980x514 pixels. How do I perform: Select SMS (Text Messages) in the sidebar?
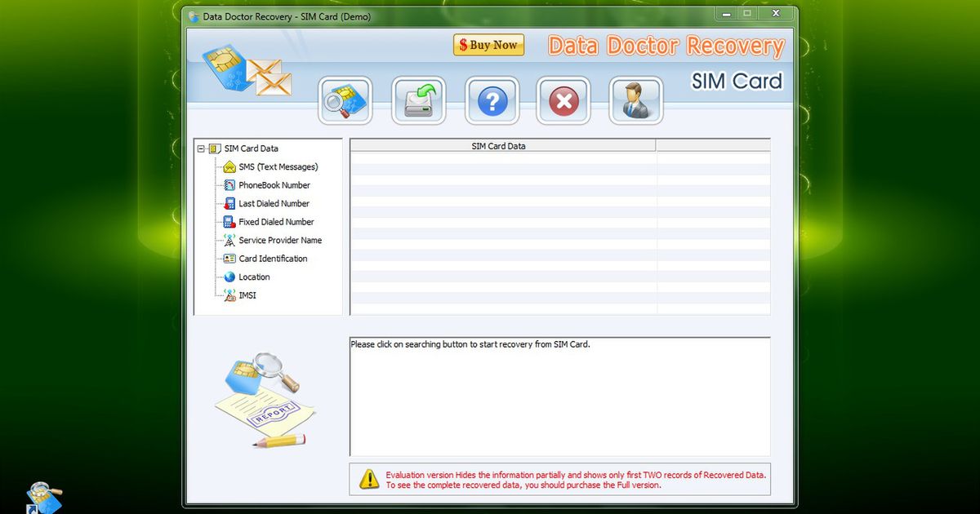click(272, 166)
